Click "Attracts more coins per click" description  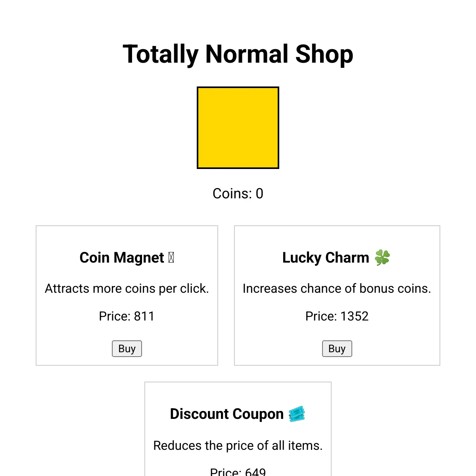127,288
